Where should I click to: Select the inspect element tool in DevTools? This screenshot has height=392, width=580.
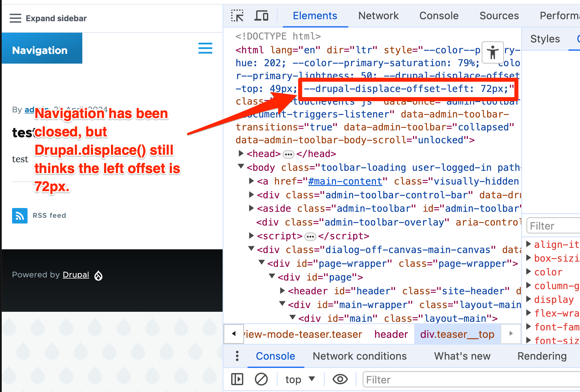[237, 16]
